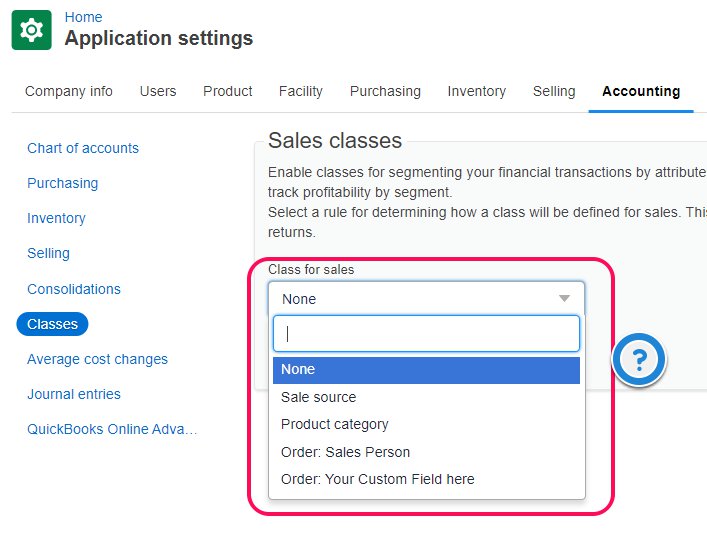Navigate to Journal entries in sidebar
The width and height of the screenshot is (707, 544).
coord(74,394)
